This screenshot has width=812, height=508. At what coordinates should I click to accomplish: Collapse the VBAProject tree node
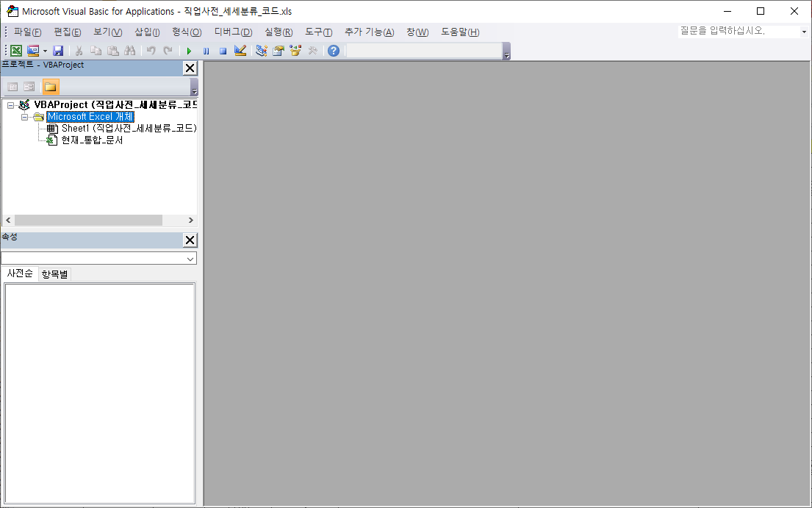click(x=10, y=105)
